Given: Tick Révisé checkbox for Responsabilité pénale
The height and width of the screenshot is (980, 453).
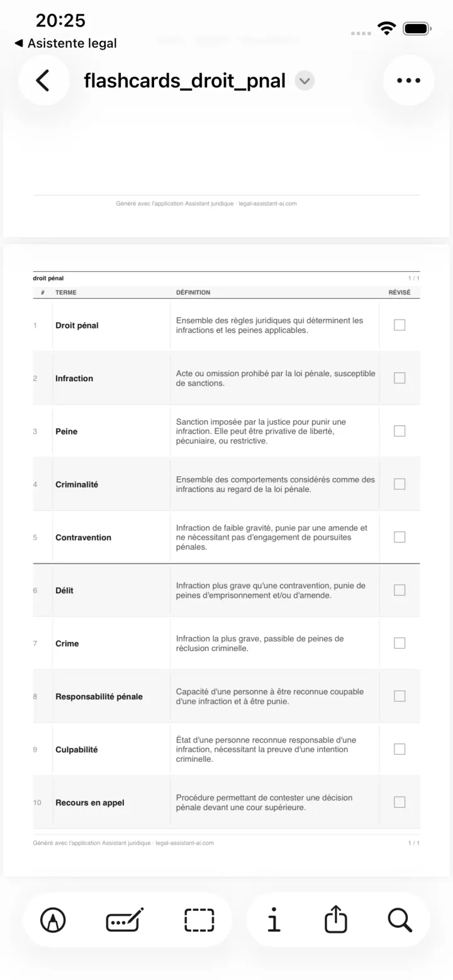Looking at the screenshot, I should click(400, 696).
